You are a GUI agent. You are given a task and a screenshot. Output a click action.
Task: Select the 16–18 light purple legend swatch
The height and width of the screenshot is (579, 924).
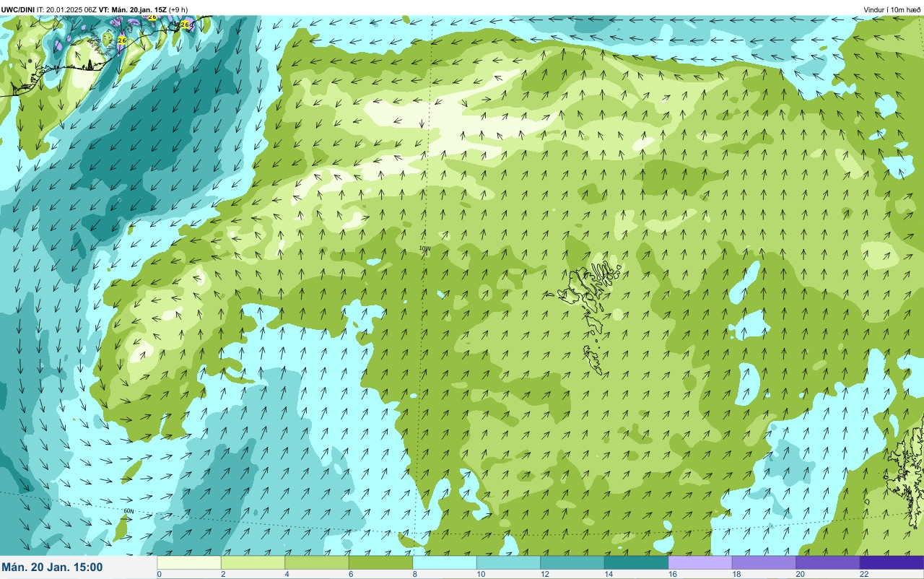[700, 562]
